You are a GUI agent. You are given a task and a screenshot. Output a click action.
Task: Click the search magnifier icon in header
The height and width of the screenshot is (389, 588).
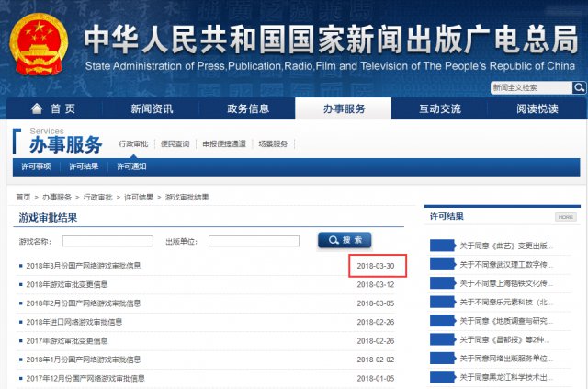pos(579,88)
